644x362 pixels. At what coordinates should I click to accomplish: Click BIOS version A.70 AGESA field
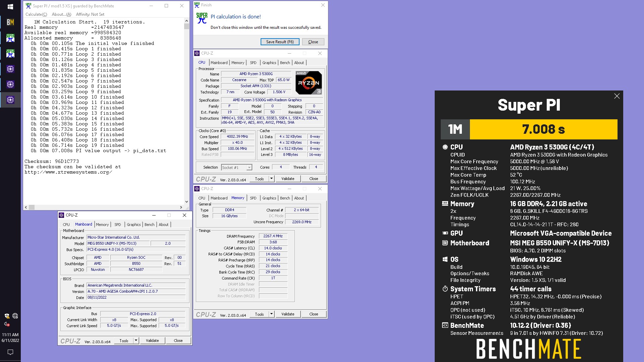coord(136,291)
